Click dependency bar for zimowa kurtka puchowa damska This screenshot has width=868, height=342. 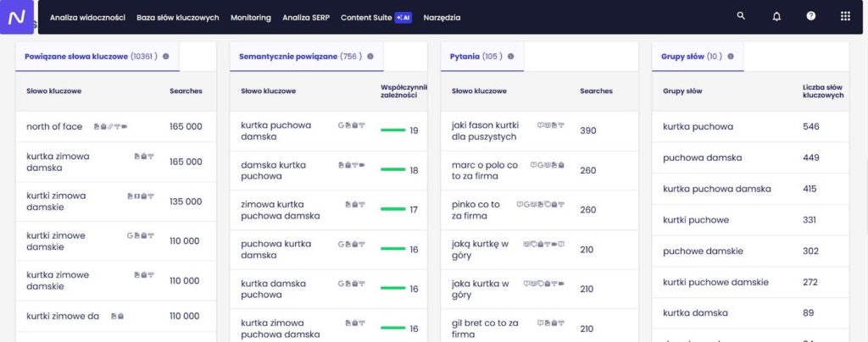point(393,210)
